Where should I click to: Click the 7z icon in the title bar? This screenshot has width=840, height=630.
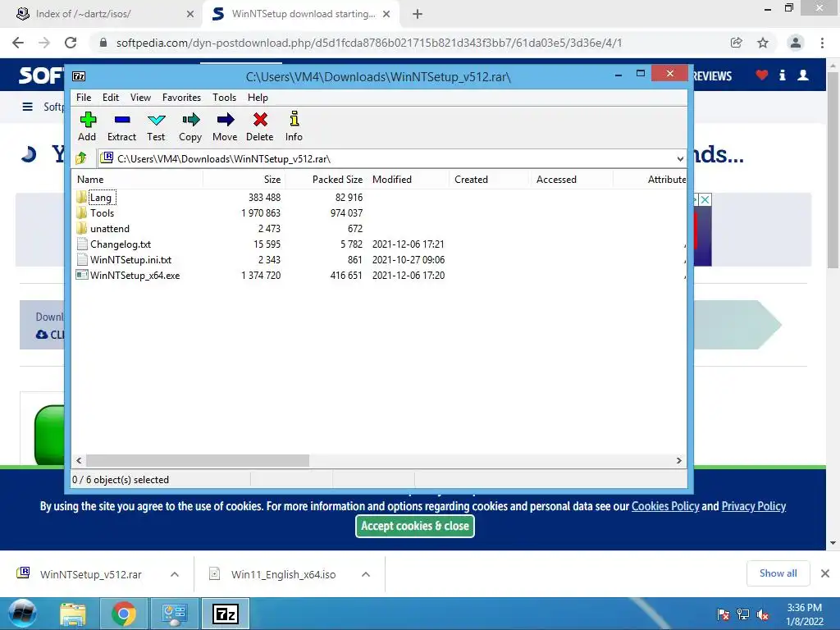(79, 76)
